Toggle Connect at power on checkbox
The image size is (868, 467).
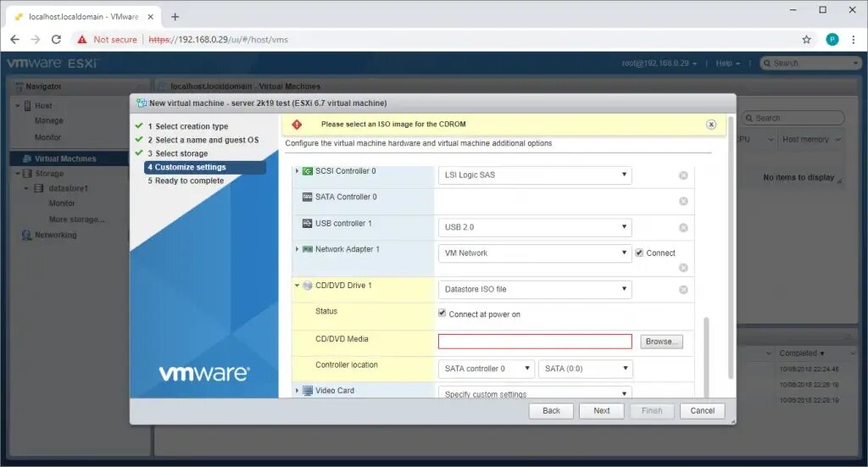(442, 314)
